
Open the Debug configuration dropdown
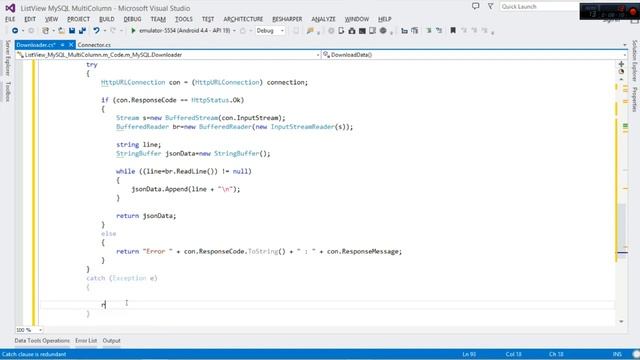[270, 31]
